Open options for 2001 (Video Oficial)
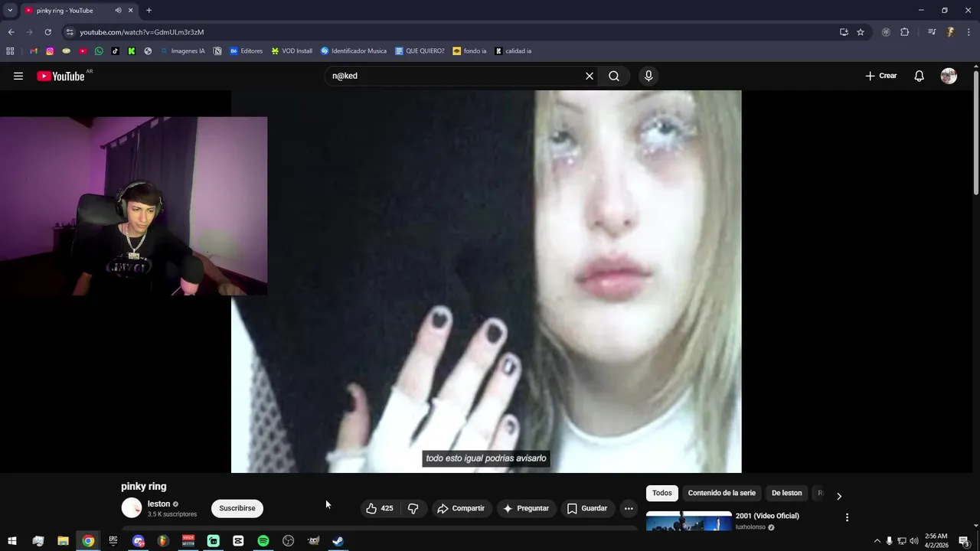The height and width of the screenshot is (551, 980). point(847,517)
